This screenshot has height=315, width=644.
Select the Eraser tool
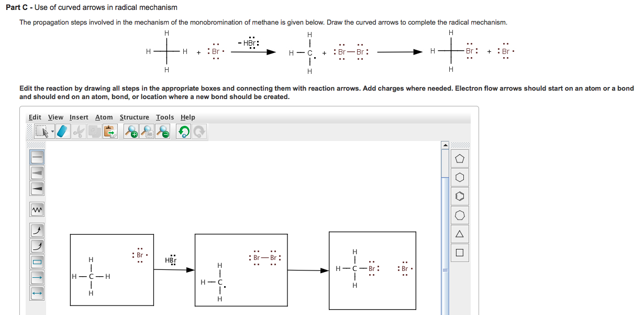pyautogui.click(x=63, y=132)
